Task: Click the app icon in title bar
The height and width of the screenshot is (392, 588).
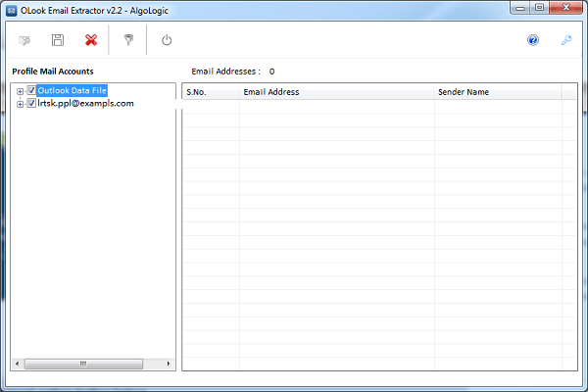Action: click(x=12, y=11)
